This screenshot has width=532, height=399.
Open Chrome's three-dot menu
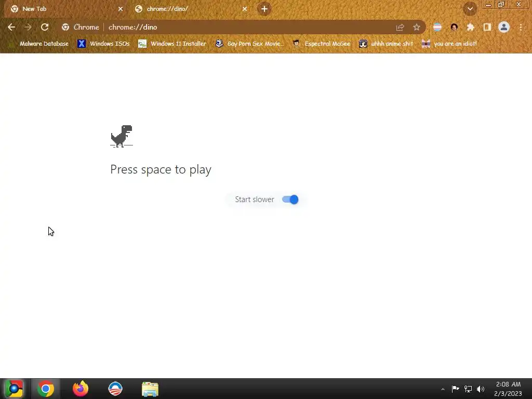pyautogui.click(x=521, y=27)
